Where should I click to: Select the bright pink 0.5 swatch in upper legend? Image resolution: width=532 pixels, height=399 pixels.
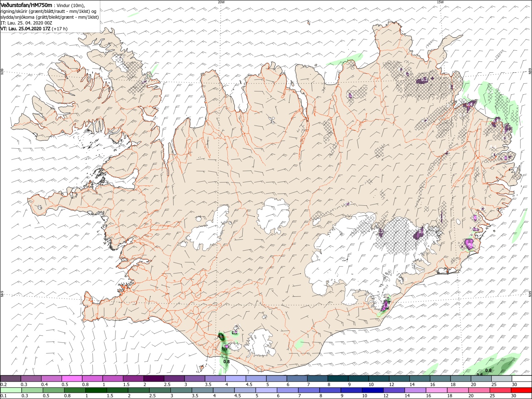coord(71,379)
